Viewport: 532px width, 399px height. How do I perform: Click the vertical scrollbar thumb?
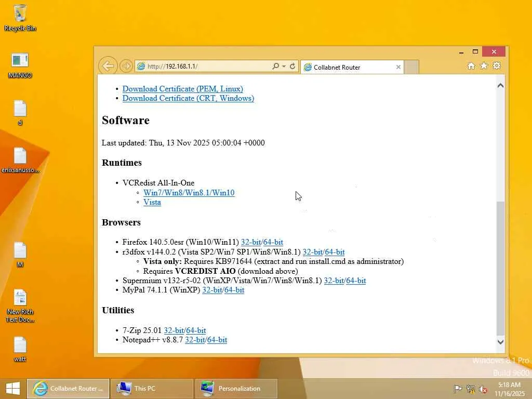[500, 268]
